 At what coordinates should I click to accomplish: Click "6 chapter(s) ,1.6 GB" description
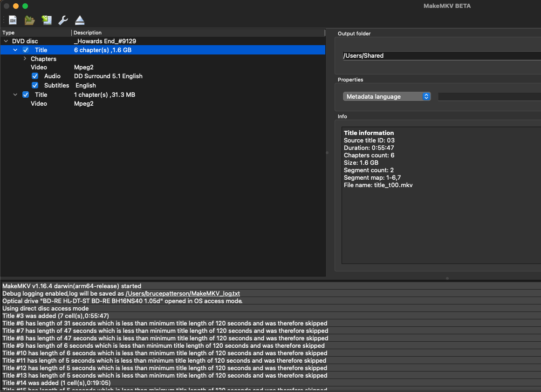[x=103, y=50]
